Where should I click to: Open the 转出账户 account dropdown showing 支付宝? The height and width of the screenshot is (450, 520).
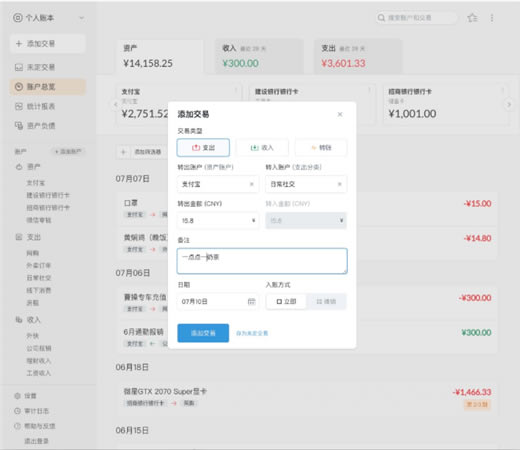pyautogui.click(x=218, y=184)
